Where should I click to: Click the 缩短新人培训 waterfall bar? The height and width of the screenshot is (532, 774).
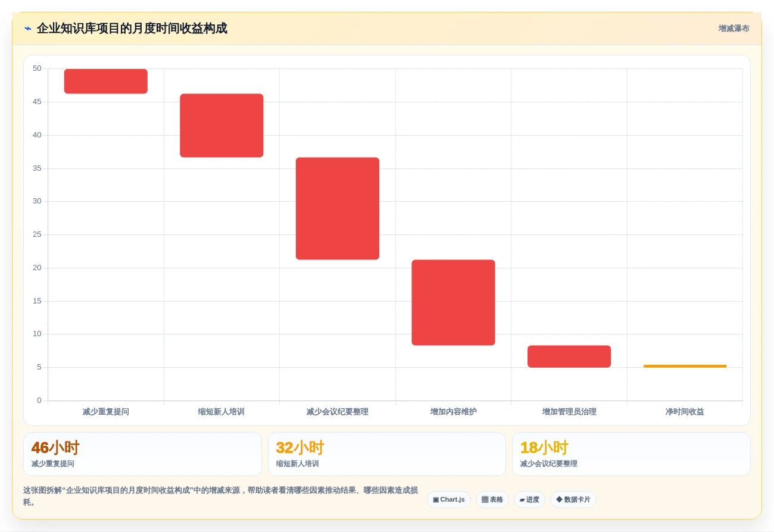point(221,126)
